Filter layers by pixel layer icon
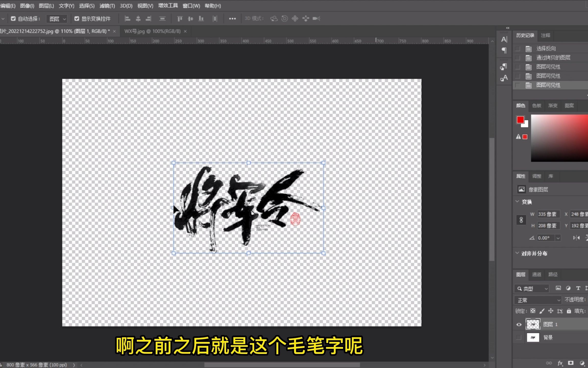588x368 pixels. (558, 288)
